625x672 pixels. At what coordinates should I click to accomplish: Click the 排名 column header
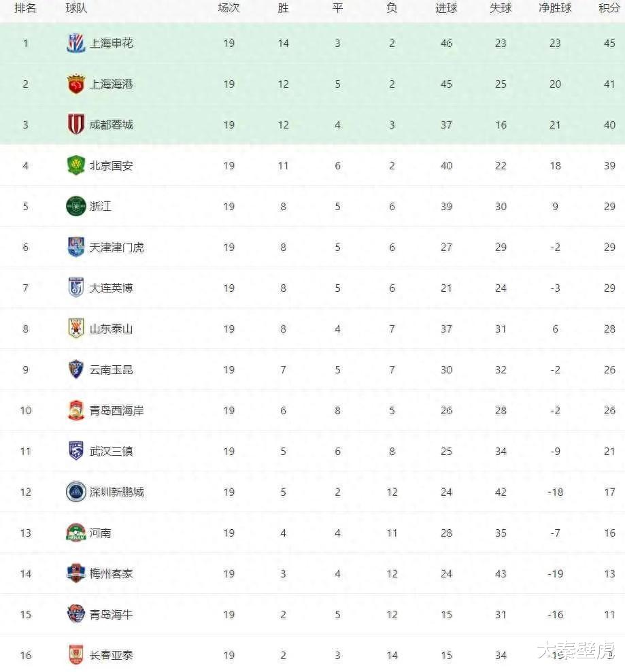[x=26, y=8]
